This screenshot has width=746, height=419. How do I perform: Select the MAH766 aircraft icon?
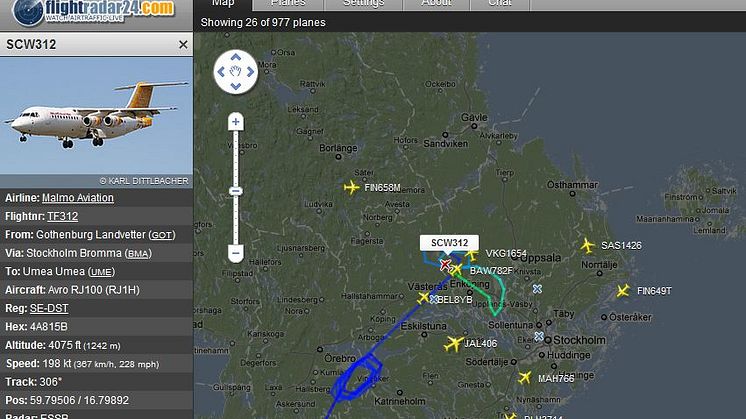525,378
